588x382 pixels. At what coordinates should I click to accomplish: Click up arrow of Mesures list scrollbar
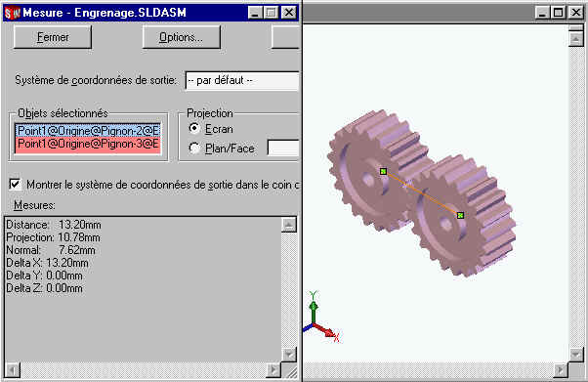point(289,225)
